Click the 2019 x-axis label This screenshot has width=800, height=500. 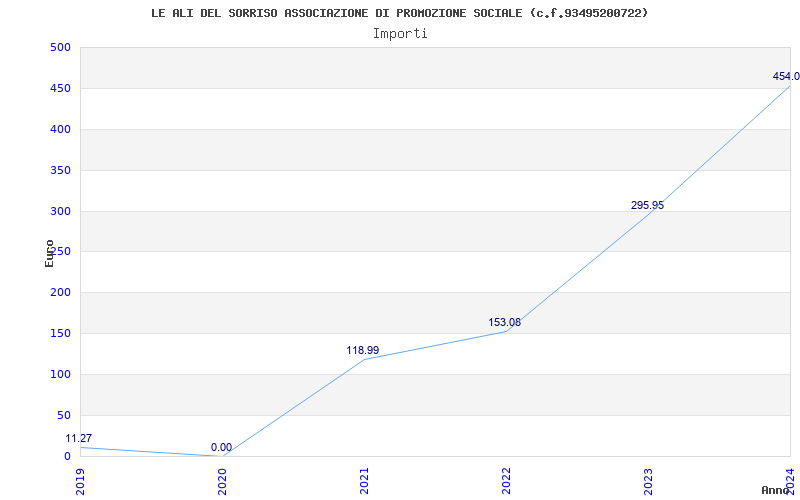tap(80, 481)
